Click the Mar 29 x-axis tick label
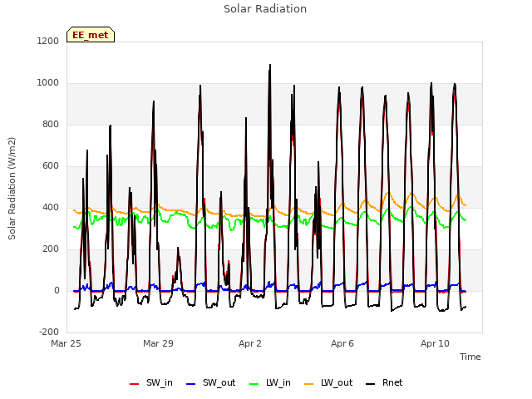This screenshot has height=399, width=532. pyautogui.click(x=158, y=343)
